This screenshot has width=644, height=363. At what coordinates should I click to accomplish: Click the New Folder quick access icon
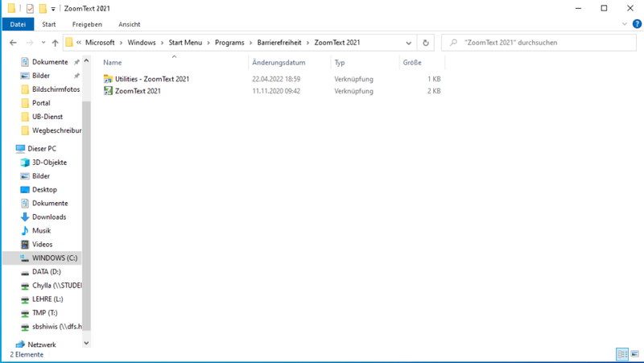coord(43,8)
